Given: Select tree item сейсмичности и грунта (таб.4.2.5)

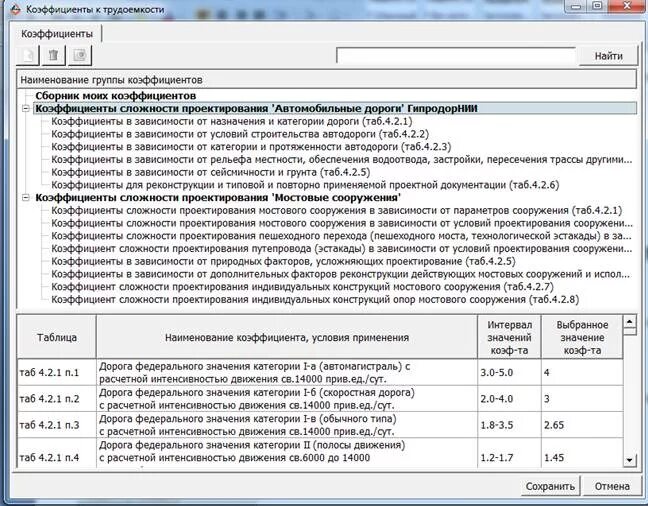Looking at the screenshot, I should pyautogui.click(x=210, y=172).
